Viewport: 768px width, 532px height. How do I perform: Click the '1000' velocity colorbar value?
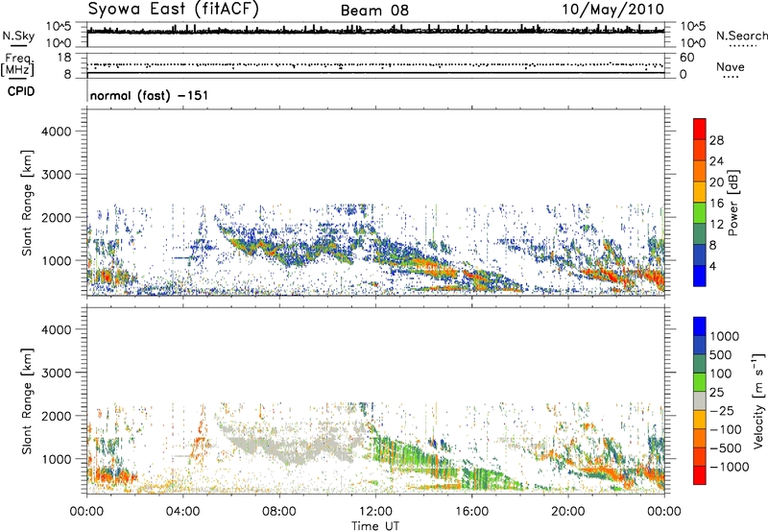724,336
